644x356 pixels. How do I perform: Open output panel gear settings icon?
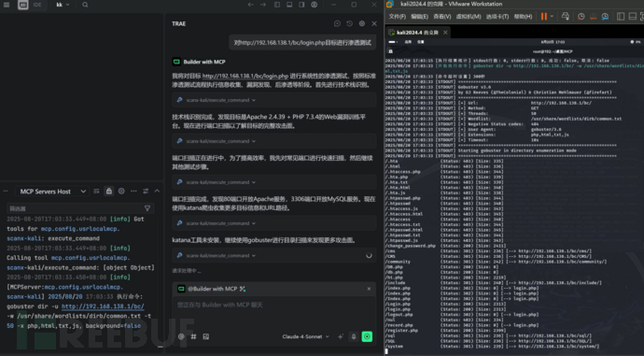tap(121, 192)
